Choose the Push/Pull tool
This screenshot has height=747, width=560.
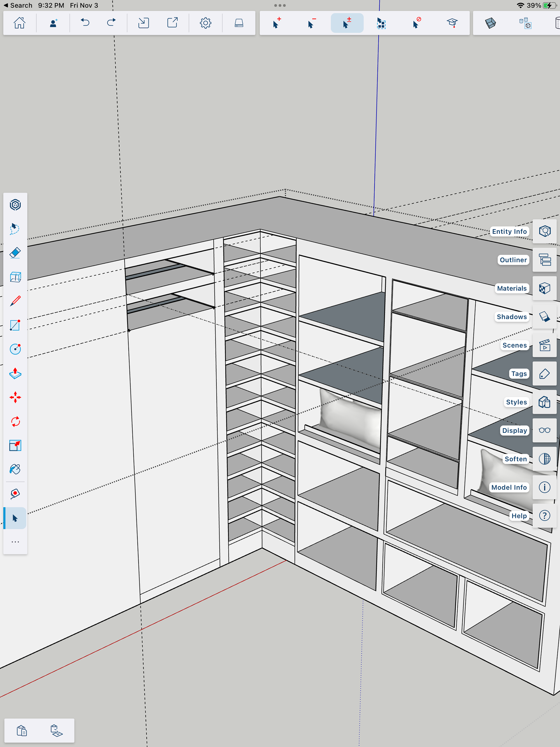point(15,373)
